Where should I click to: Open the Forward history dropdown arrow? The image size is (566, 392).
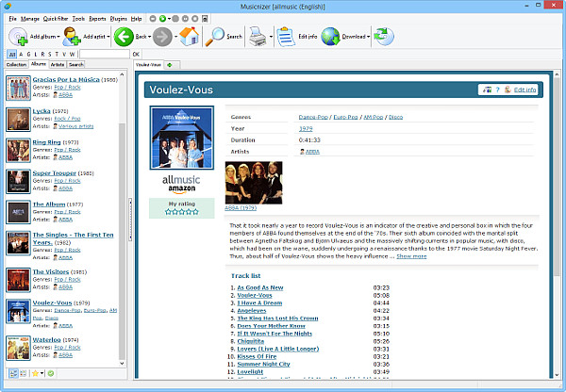point(175,37)
